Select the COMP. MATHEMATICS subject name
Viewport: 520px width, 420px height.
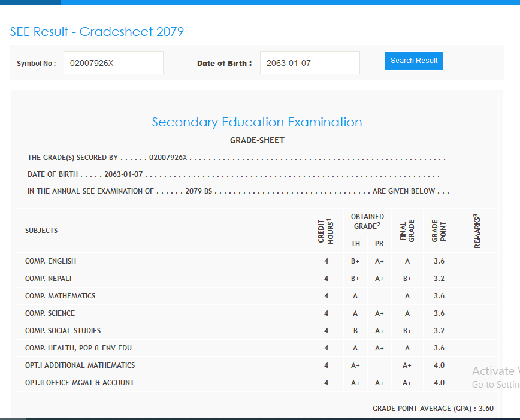60,296
